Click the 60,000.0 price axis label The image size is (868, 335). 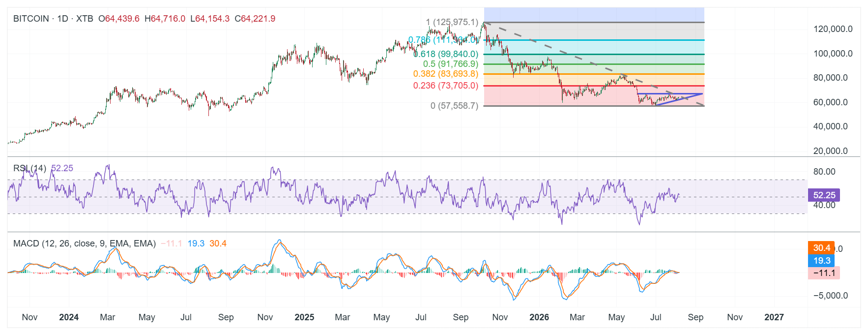pos(831,102)
